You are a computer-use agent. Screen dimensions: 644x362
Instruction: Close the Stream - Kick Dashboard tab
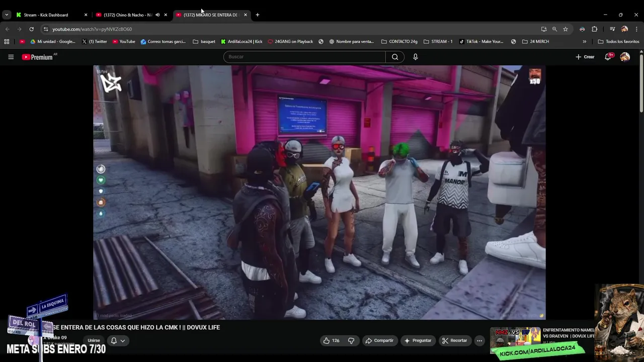(86, 15)
